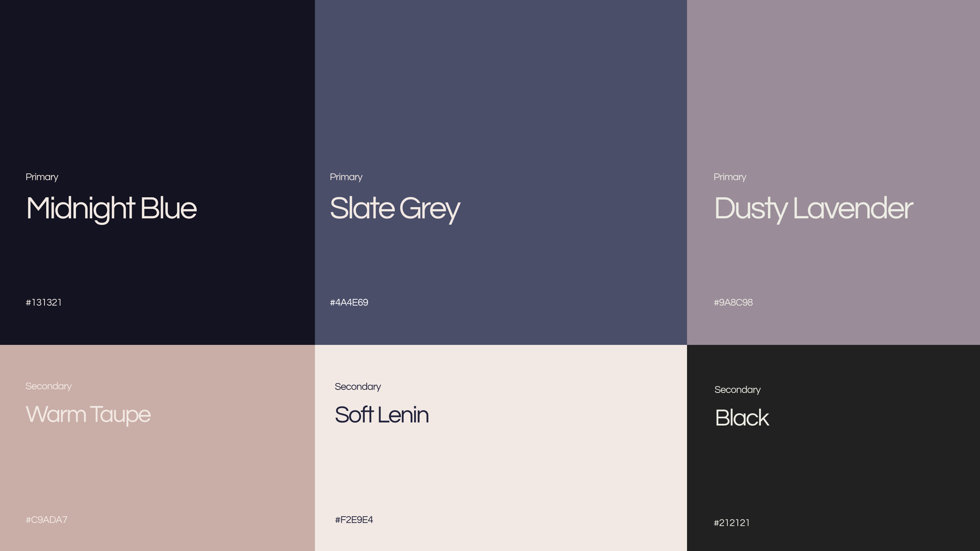Click the hex code #C9ADA7
Viewport: 980px width, 551px height.
46,520
